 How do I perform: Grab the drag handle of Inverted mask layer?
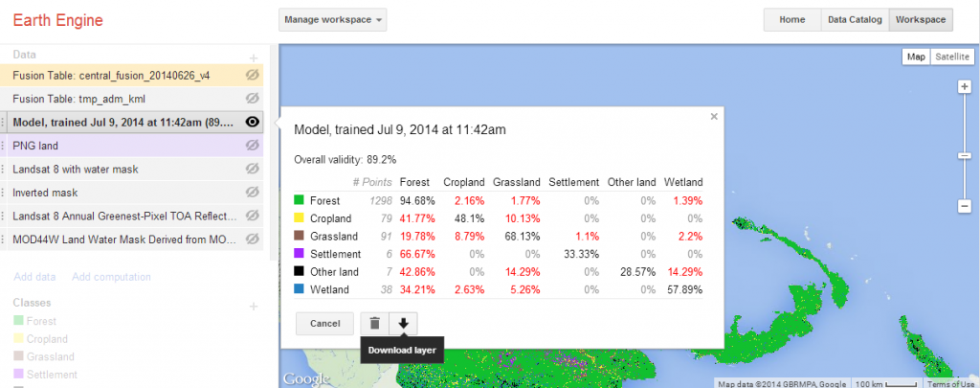click(4, 193)
